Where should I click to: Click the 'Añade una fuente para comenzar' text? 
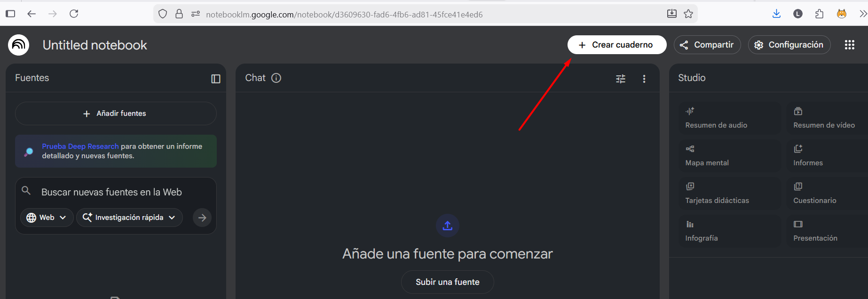pos(448,254)
